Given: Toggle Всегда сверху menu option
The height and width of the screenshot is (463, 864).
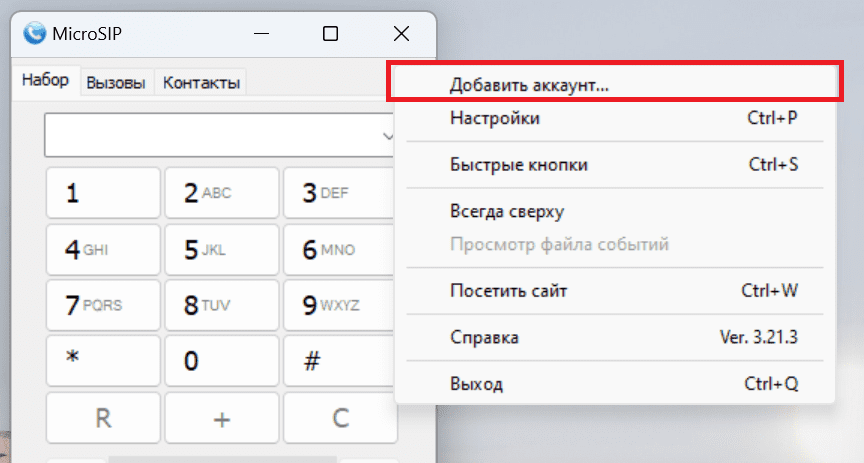Looking at the screenshot, I should point(614,212).
